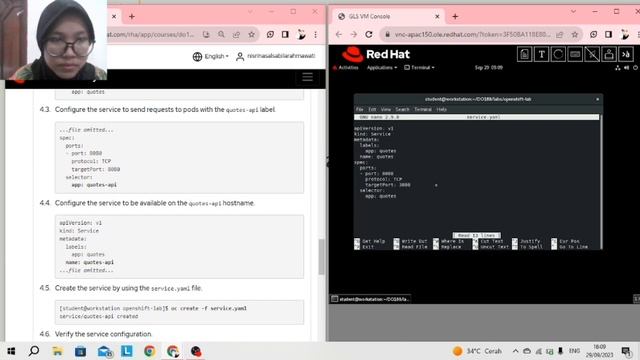The width and height of the screenshot is (640, 360).
Task: Click 'targetPort: 8080' in the nano editor
Action: click(388, 185)
